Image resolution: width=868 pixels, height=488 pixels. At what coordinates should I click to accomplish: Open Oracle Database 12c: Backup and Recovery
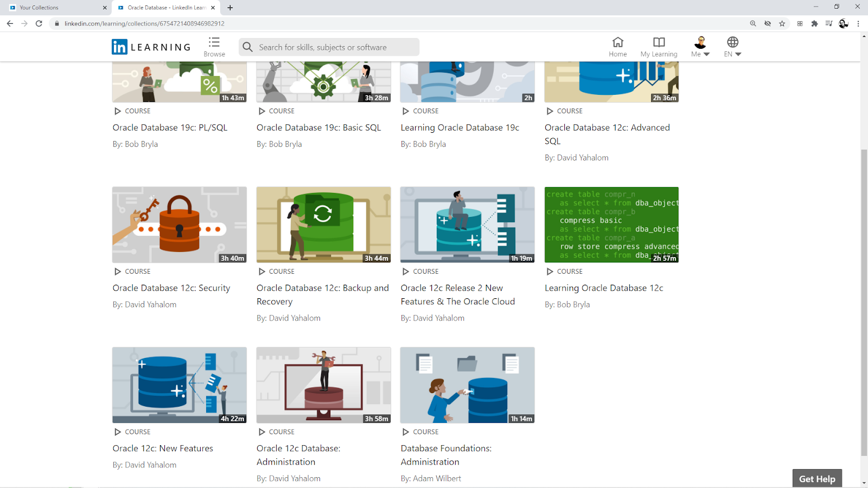[323, 294]
